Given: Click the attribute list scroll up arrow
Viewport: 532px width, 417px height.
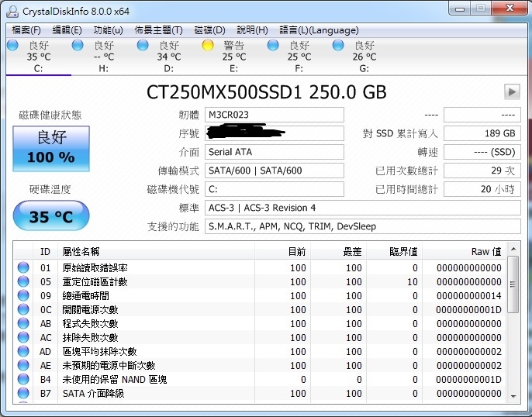Looking at the screenshot, I should click(x=513, y=249).
